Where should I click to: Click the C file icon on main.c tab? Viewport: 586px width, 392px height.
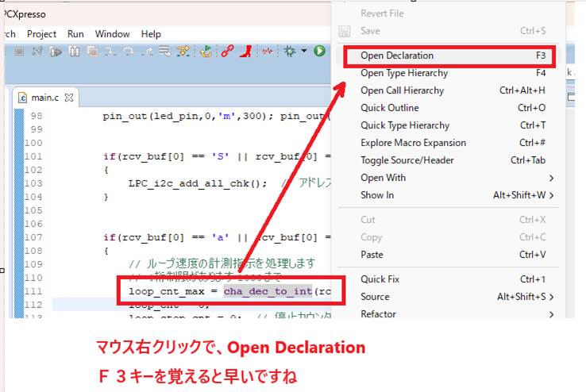pyautogui.click(x=23, y=98)
